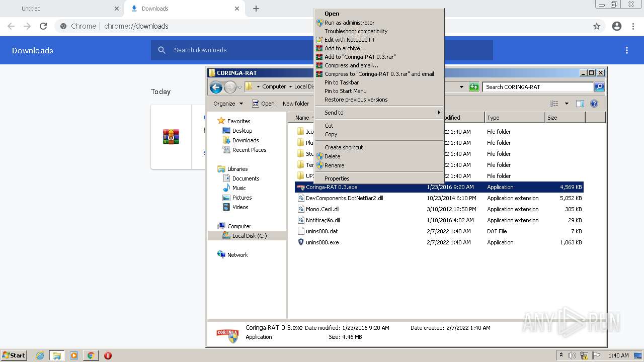Click volume icon in system tray

(572, 355)
